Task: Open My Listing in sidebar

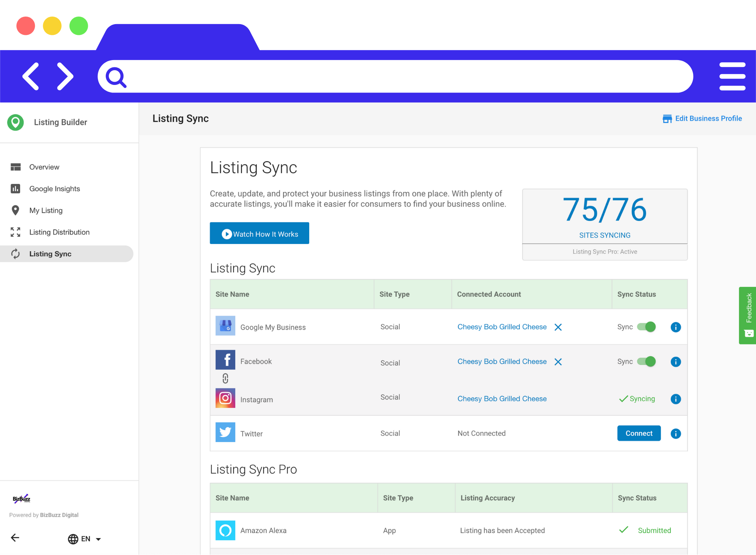Action: pyautogui.click(x=67, y=210)
